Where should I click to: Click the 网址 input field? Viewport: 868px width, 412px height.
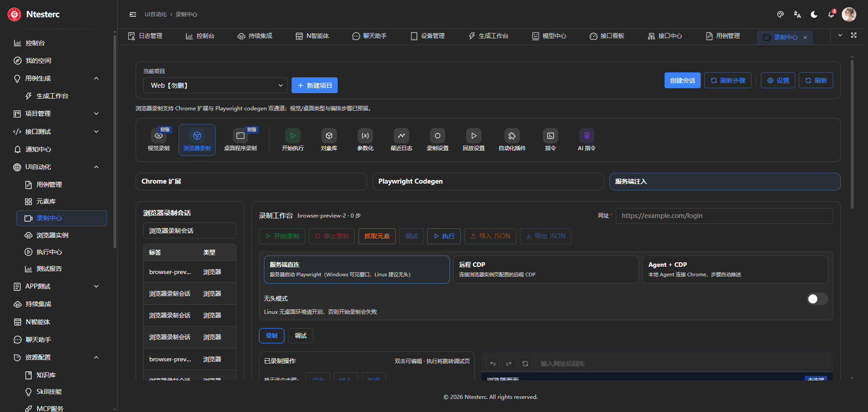pyautogui.click(x=724, y=216)
